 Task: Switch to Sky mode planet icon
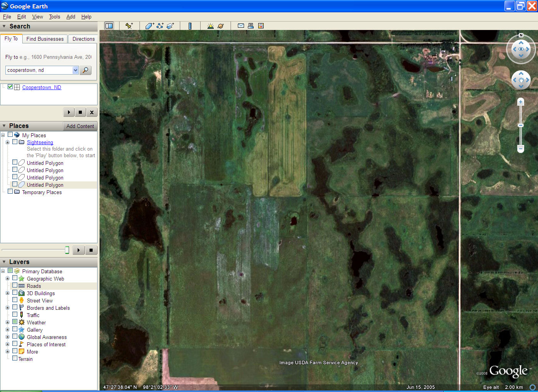point(221,26)
